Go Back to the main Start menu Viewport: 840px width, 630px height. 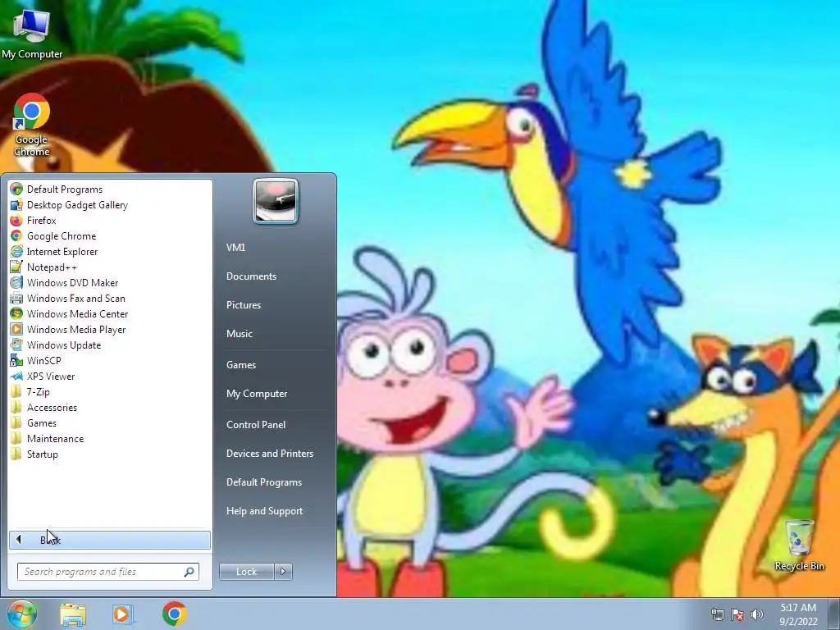(x=110, y=540)
